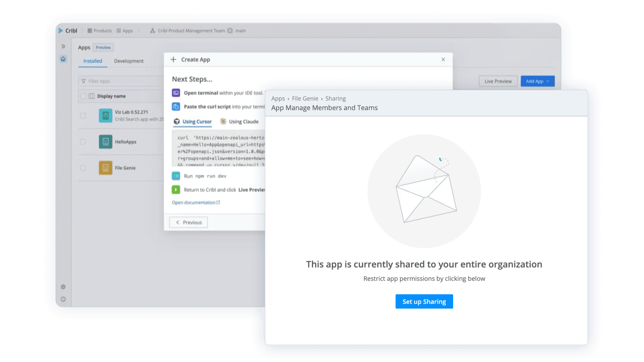
Task: Click the Open terminal step icon
Action: coord(176,93)
